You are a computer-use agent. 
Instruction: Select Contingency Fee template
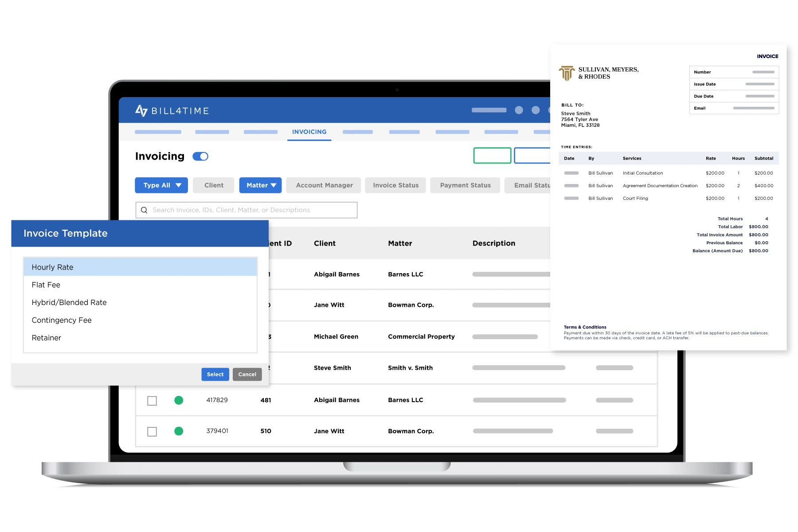coord(140,320)
